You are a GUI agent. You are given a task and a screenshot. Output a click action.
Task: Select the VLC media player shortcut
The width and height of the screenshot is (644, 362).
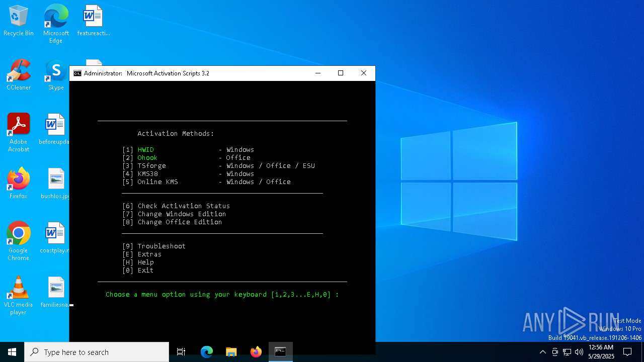coord(19,296)
